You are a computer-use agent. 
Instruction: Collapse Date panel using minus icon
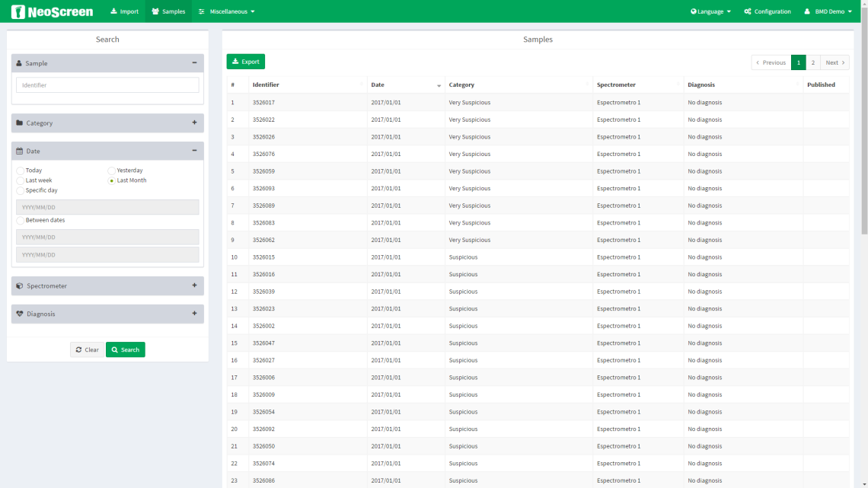pos(194,151)
